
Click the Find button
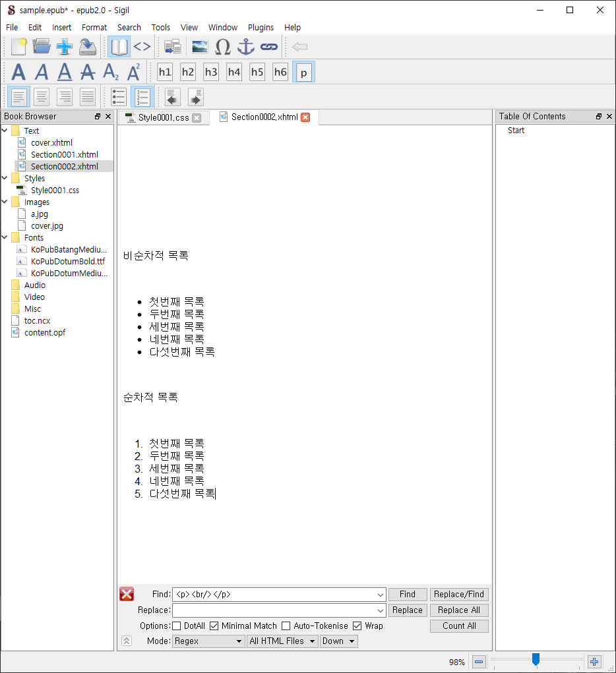click(407, 595)
